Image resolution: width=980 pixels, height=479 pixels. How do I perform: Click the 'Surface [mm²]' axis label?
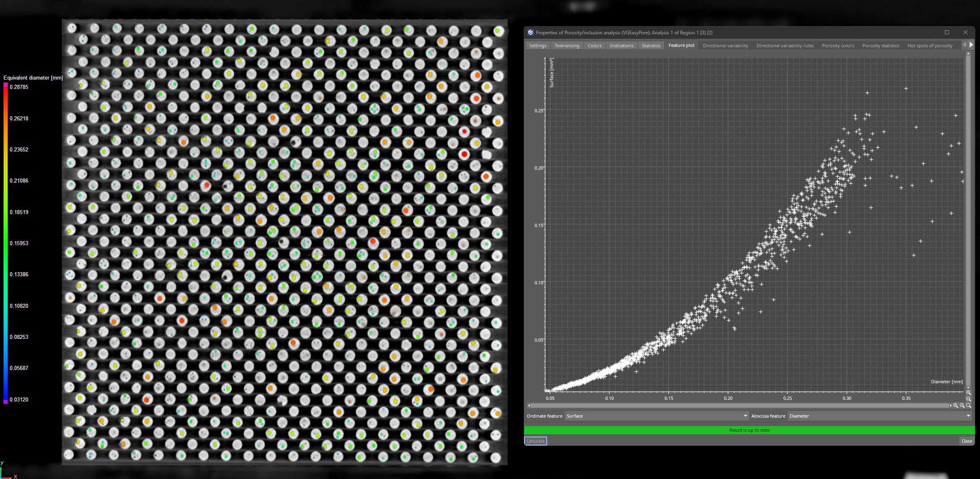coord(552,73)
